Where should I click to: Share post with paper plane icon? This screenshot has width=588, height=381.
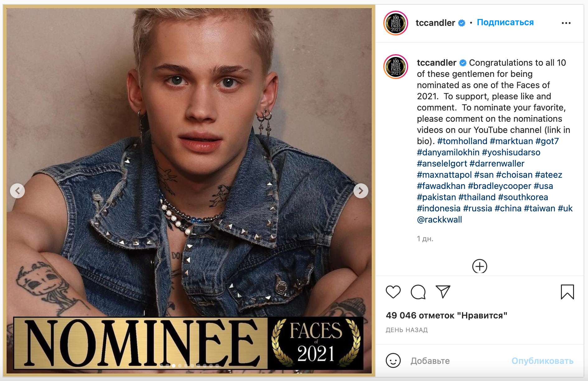(443, 292)
